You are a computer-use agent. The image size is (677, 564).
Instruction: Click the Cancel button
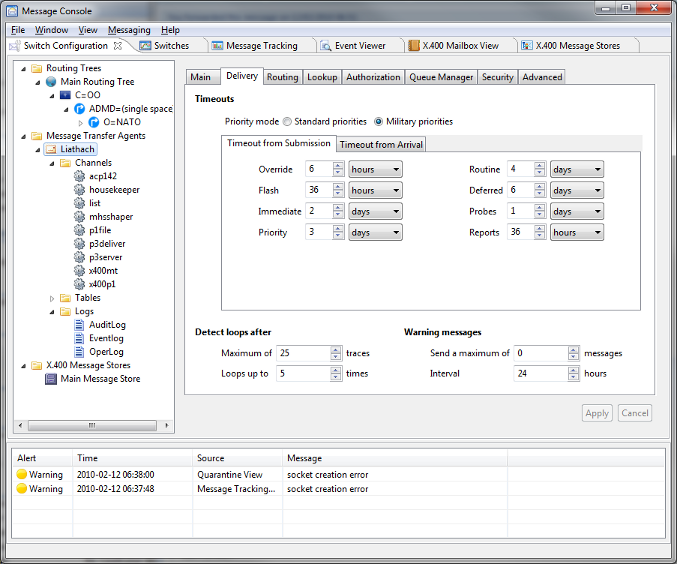pos(634,413)
